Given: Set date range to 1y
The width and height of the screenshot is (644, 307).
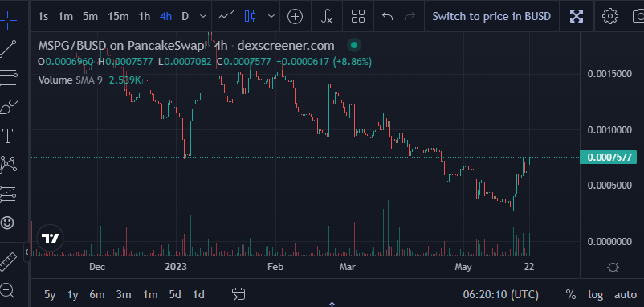Looking at the screenshot, I should 73,295.
